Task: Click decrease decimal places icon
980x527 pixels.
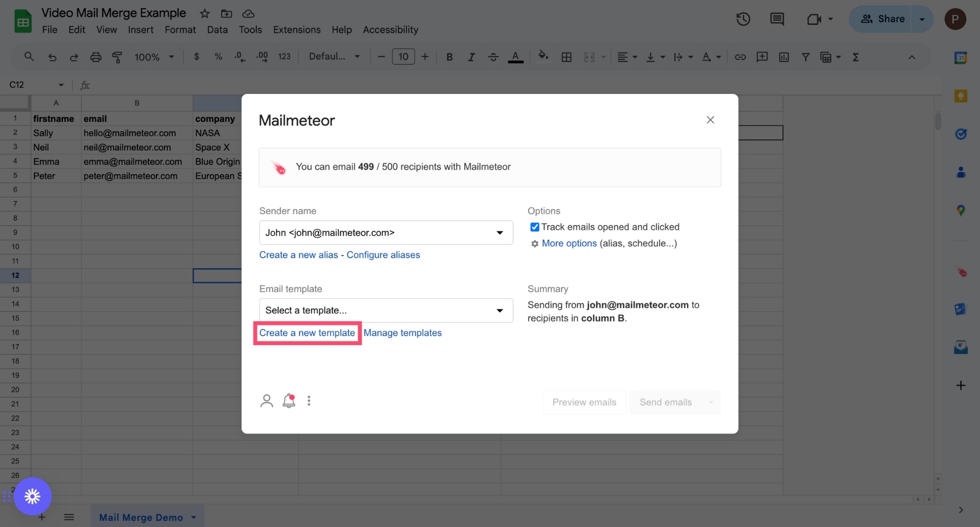Action: (240, 57)
